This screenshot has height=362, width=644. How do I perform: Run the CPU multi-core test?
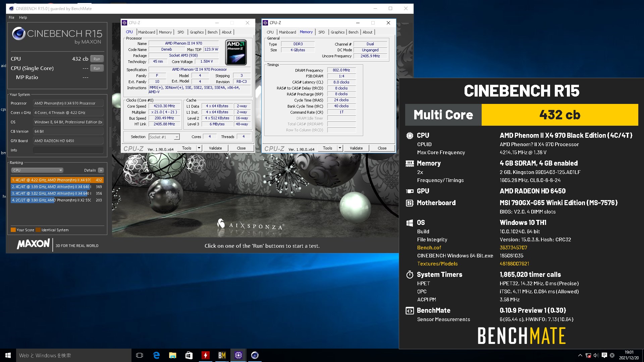97,59
